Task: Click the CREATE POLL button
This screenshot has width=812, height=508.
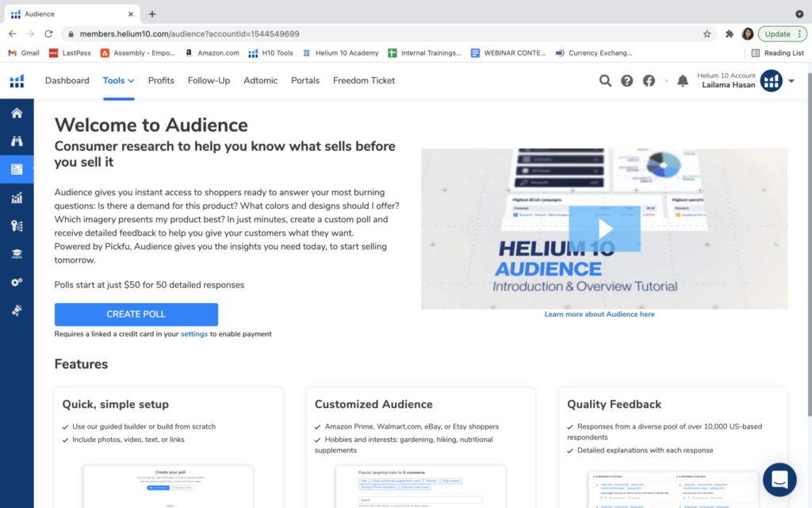Action: [x=136, y=314]
